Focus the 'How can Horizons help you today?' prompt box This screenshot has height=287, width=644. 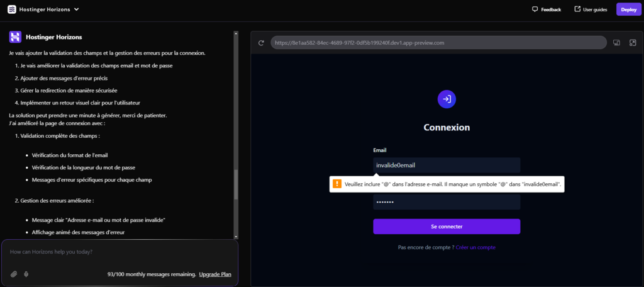coord(120,252)
